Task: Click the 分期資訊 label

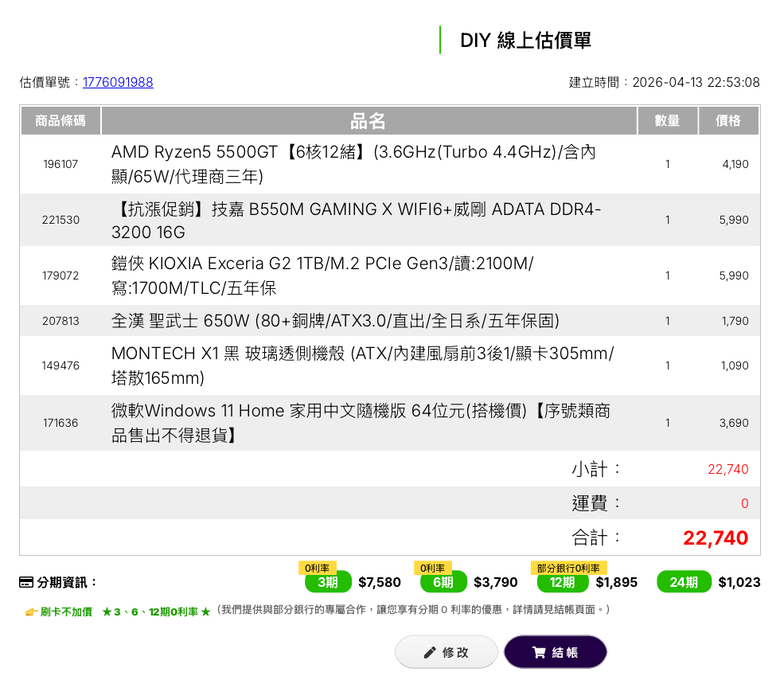Action: pos(66,582)
